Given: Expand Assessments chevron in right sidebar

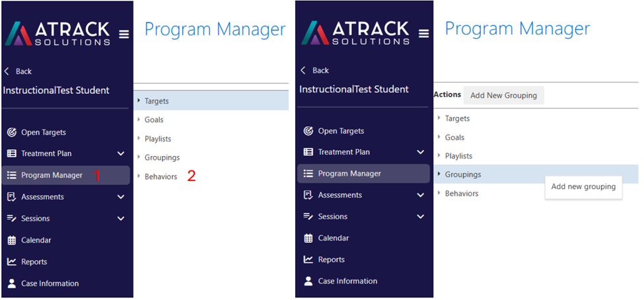Looking at the screenshot, I should 421,195.
